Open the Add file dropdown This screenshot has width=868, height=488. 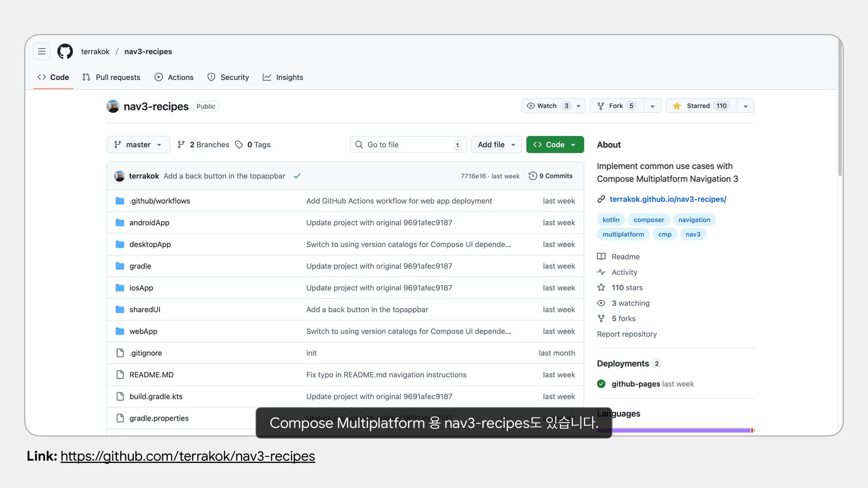coord(496,145)
